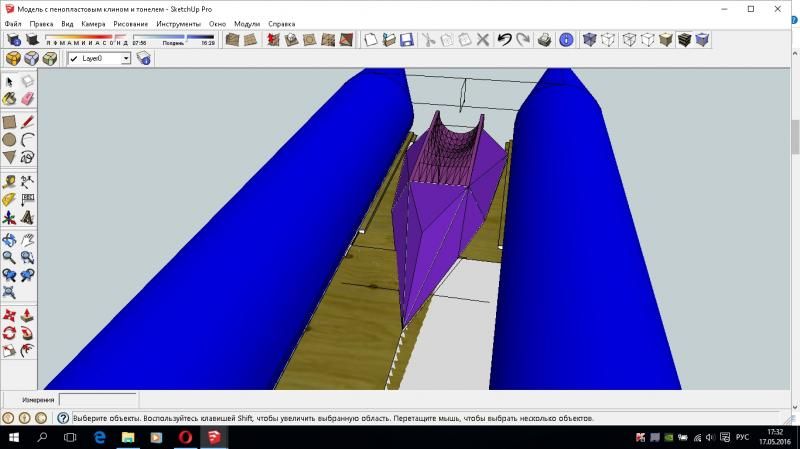Open Model Info blue icon
800x449 pixels.
(x=566, y=40)
